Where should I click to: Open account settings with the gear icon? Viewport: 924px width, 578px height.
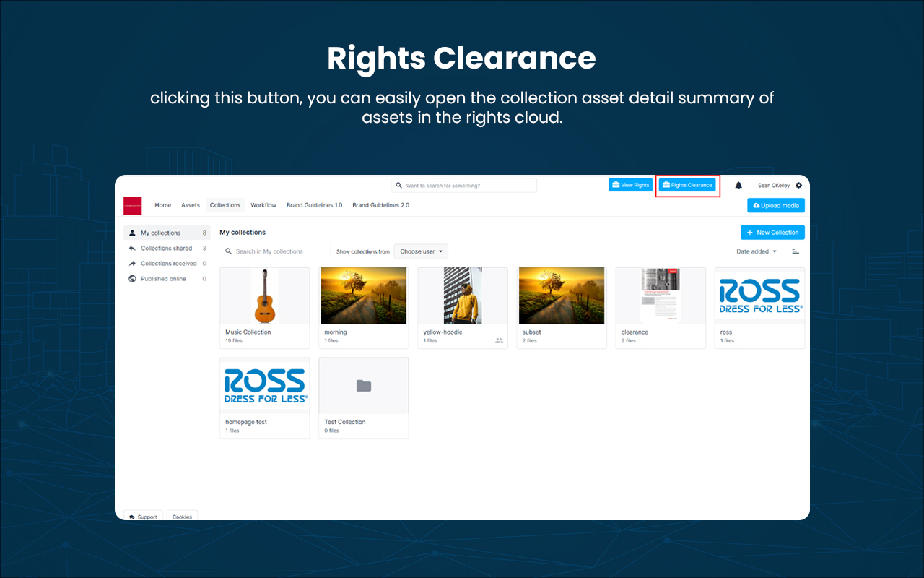tap(798, 185)
